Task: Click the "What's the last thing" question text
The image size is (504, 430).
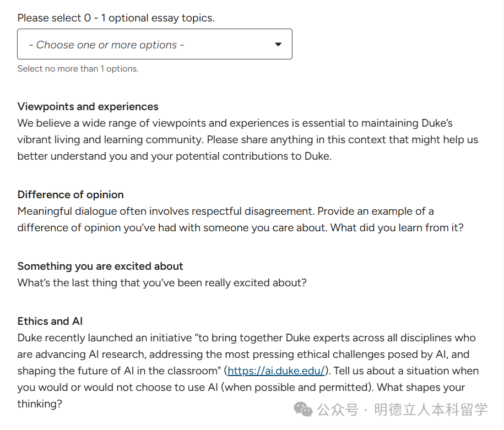Action: 162,283
